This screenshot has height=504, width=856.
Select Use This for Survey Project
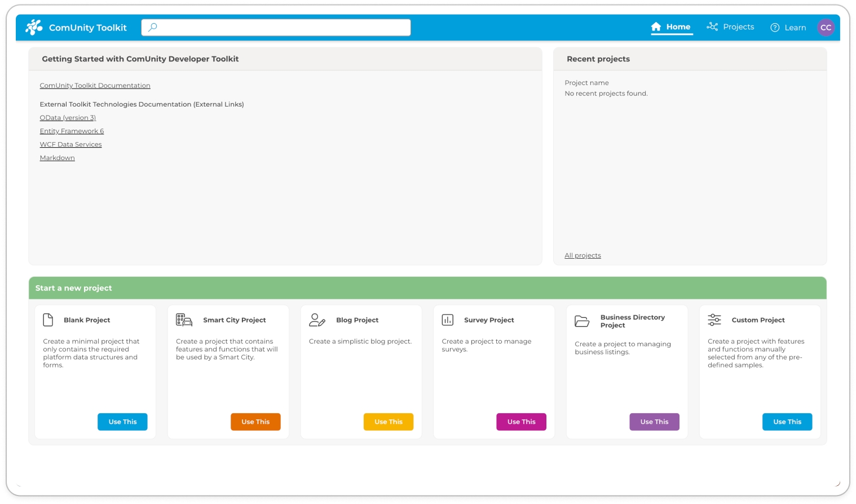521,422
